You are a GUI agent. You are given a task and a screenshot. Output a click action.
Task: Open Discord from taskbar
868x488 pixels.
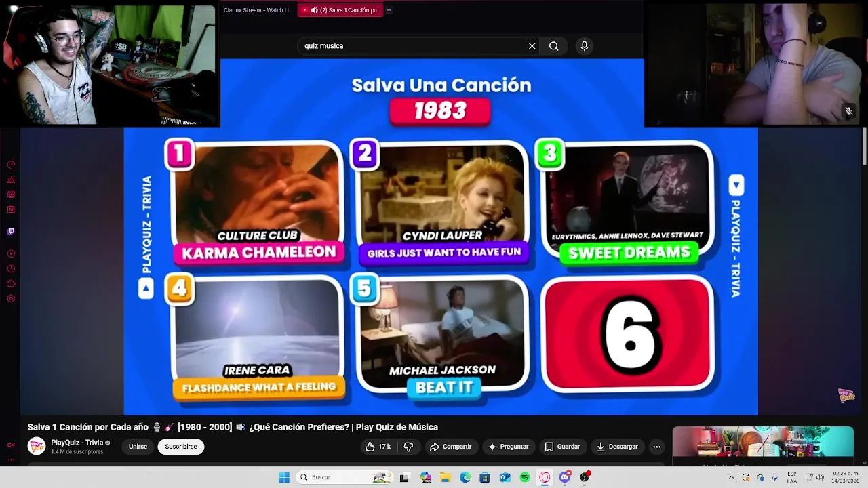[x=565, y=477]
